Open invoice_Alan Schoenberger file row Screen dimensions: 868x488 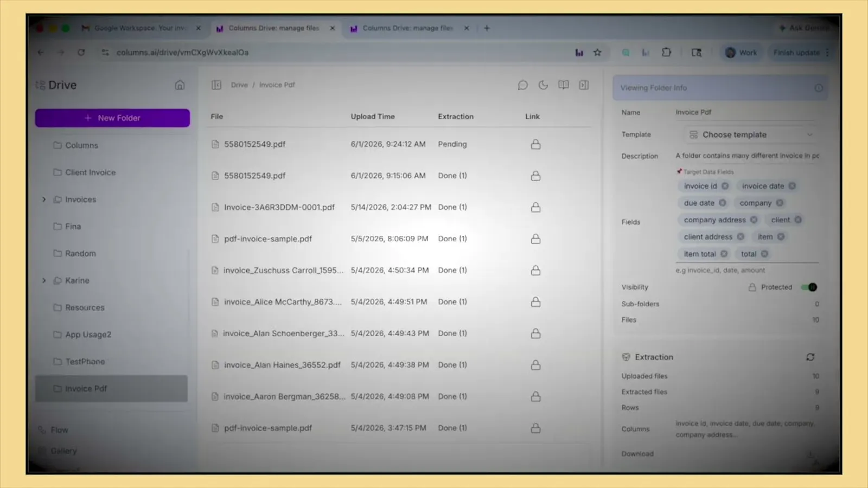point(399,333)
